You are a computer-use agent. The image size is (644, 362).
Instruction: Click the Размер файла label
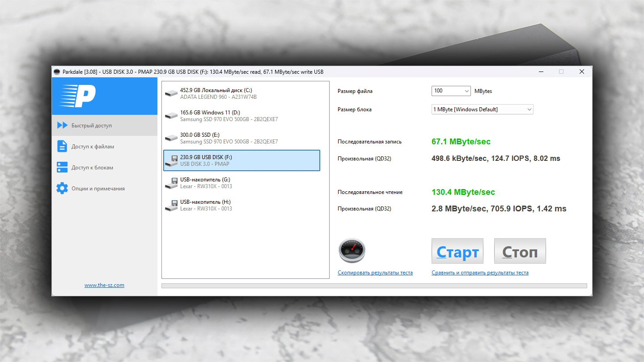pos(355,91)
